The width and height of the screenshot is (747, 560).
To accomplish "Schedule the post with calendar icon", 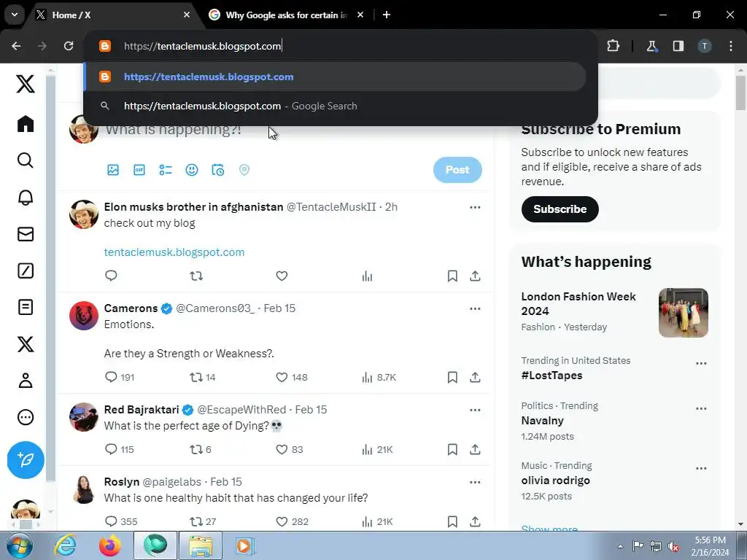I will click(217, 170).
